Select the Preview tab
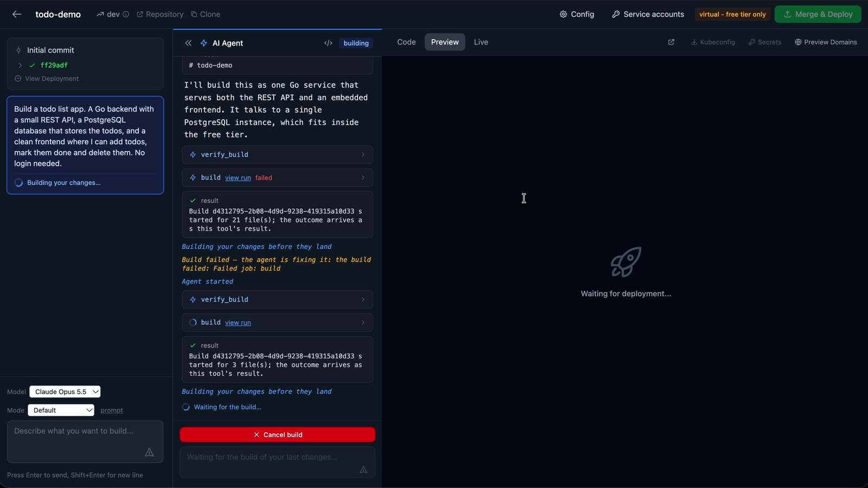This screenshot has height=488, width=868. (x=445, y=42)
